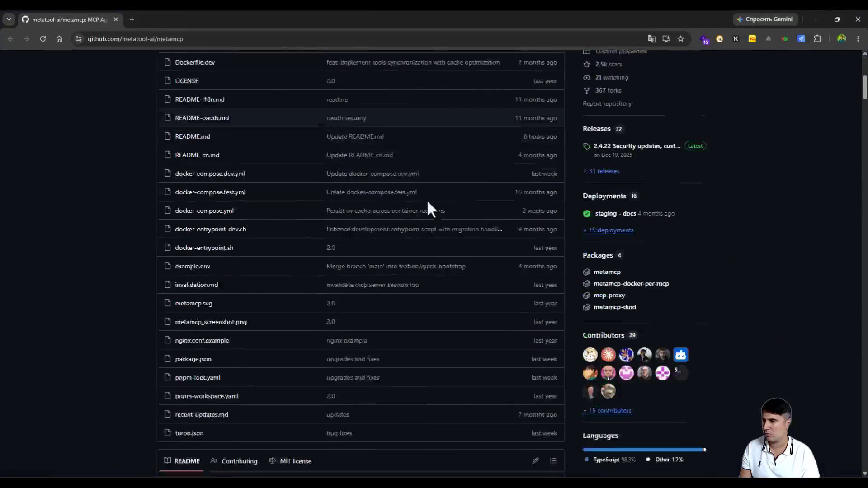Click the Ask Gemini button
868x488 pixels.
click(765, 19)
